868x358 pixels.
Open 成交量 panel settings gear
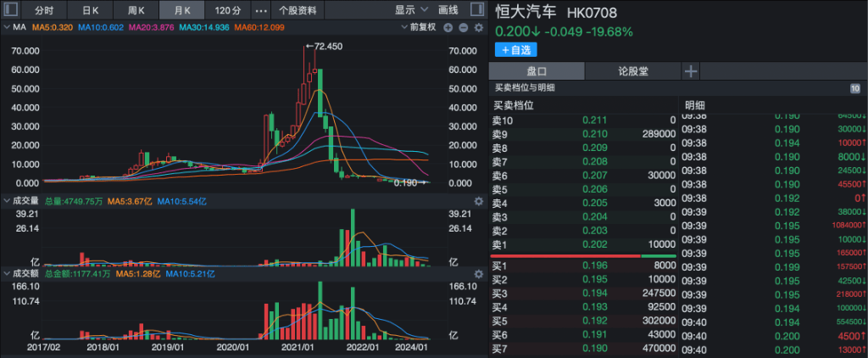(x=479, y=201)
